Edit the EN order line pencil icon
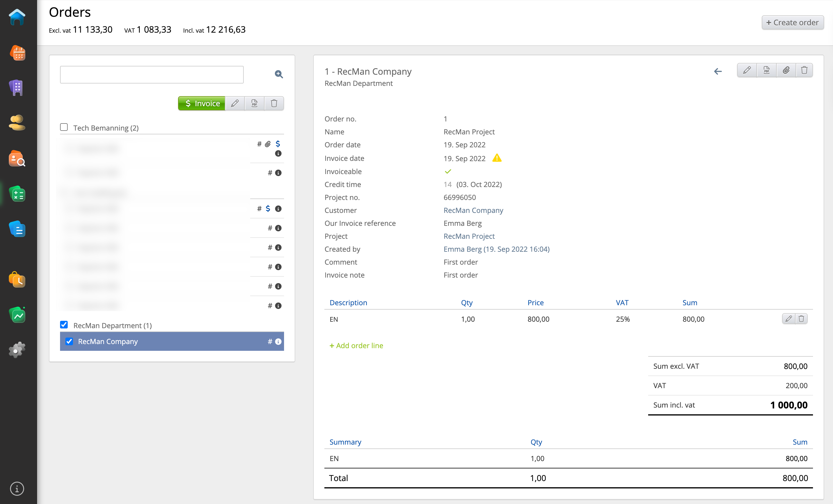Screen dimensions: 833x504 point(788,318)
